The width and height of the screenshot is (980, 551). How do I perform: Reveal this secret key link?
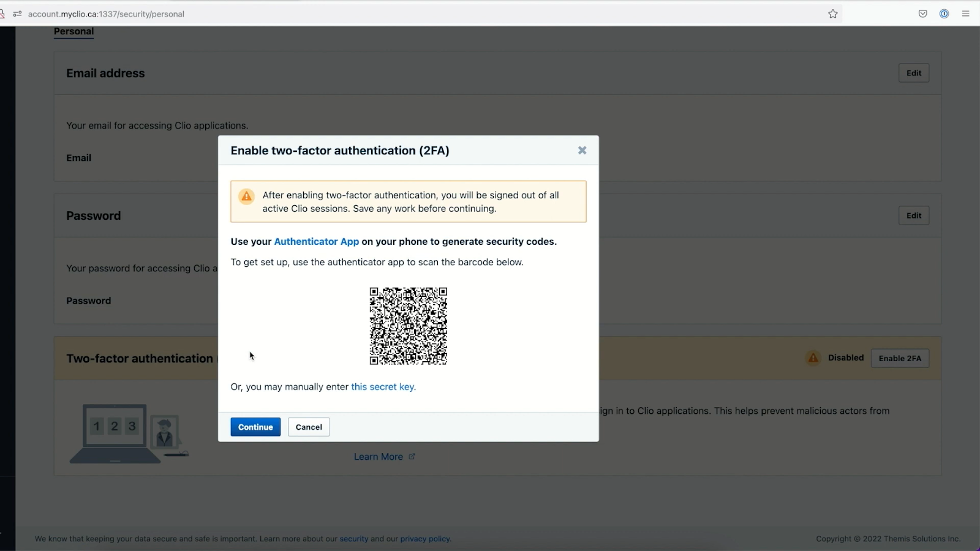point(383,387)
